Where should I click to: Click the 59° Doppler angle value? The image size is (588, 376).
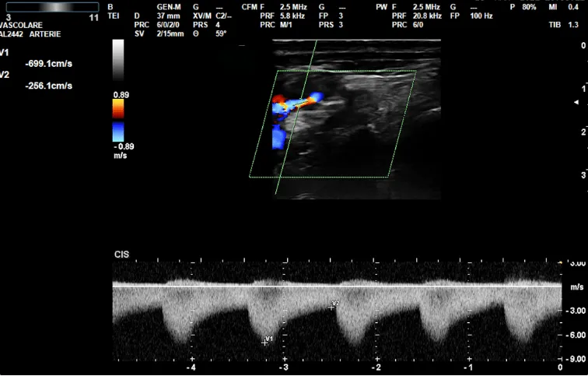coord(221,33)
